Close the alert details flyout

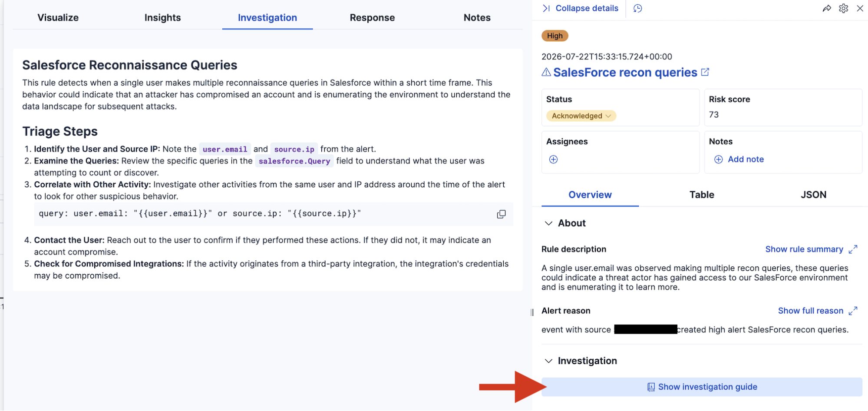pyautogui.click(x=860, y=8)
